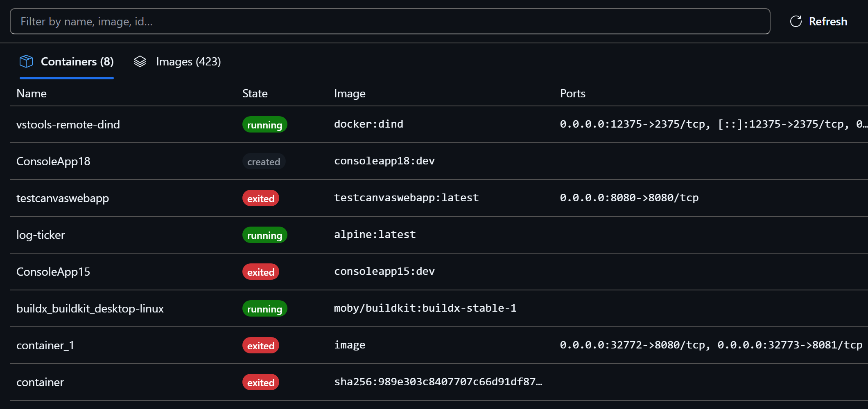The height and width of the screenshot is (409, 868).
Task: Click the moby/buildkit:buildx-stable-1 image cell
Action: [425, 308]
